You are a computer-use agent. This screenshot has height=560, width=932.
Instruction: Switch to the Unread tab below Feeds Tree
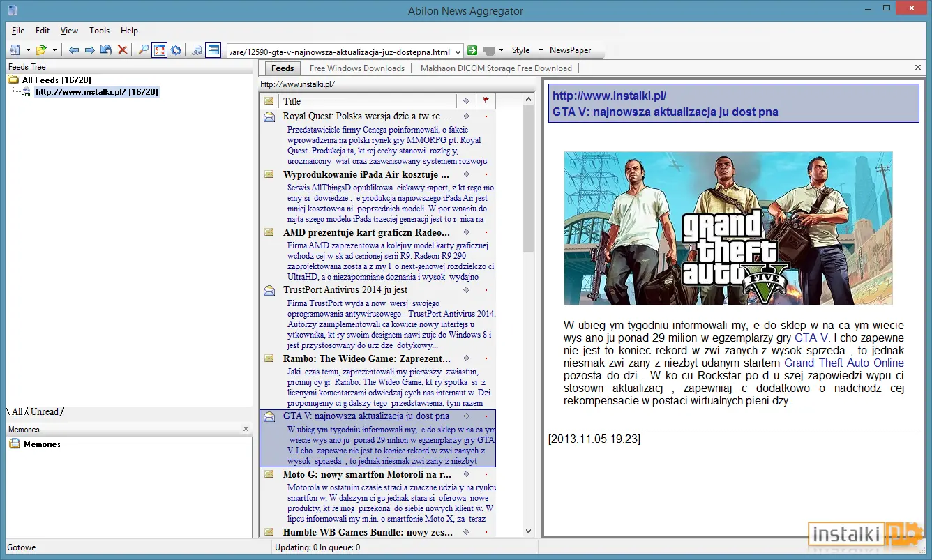[x=45, y=412]
